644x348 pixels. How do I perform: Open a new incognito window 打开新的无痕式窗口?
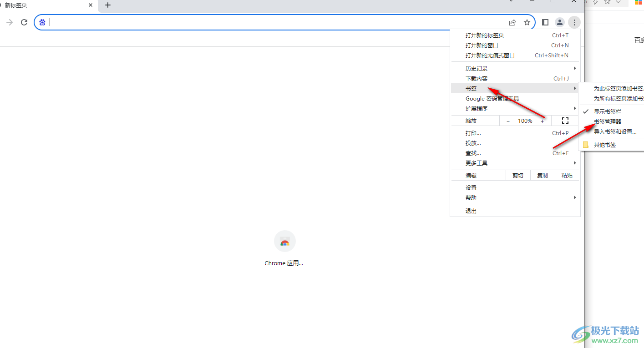pos(515,55)
